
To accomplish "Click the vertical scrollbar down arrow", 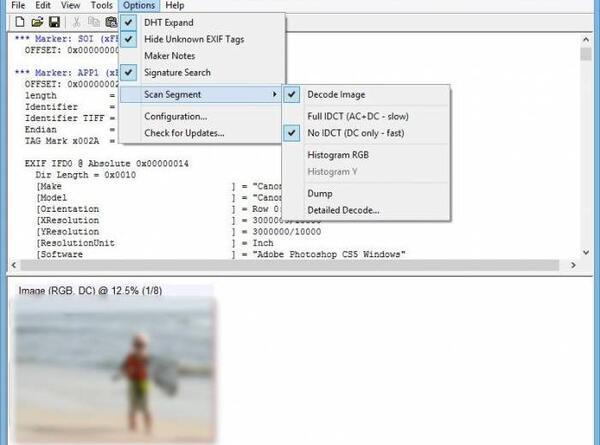I will [585, 252].
